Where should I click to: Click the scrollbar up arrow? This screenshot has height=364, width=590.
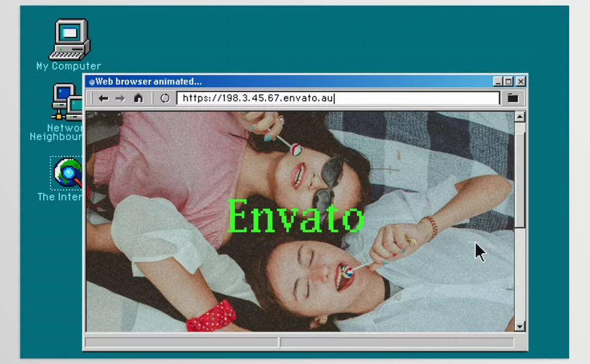pyautogui.click(x=520, y=117)
